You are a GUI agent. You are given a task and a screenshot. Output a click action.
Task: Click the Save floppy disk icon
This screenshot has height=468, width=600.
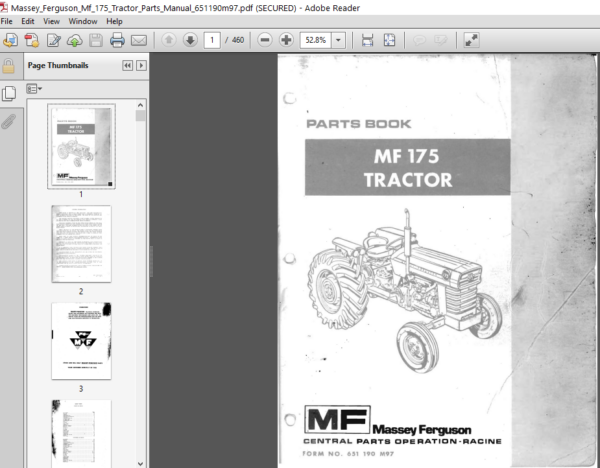tap(96, 40)
